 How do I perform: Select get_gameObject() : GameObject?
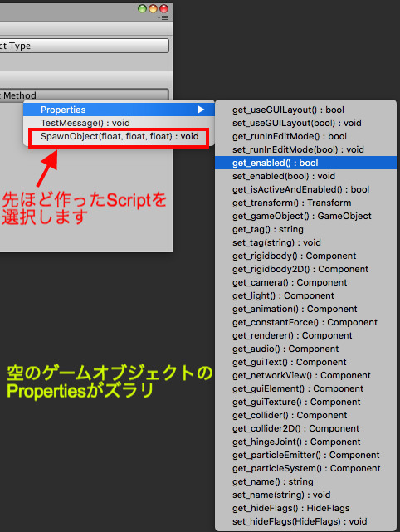pos(305,216)
